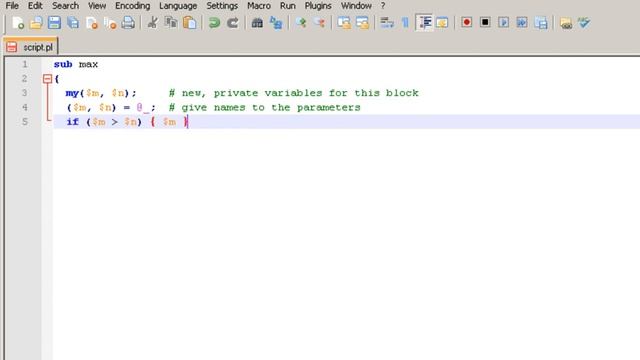Save the current recorded macro icon
The image size is (640, 360).
(541, 22)
